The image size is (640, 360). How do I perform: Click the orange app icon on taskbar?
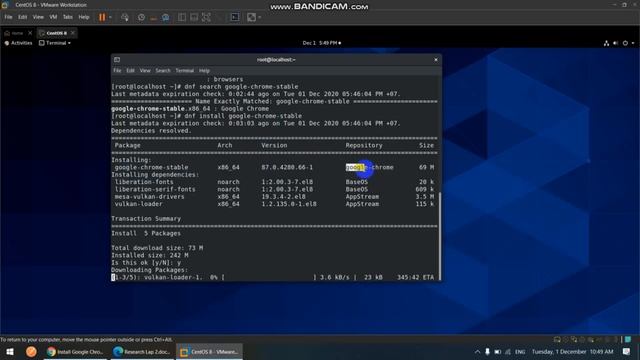(x=31, y=351)
